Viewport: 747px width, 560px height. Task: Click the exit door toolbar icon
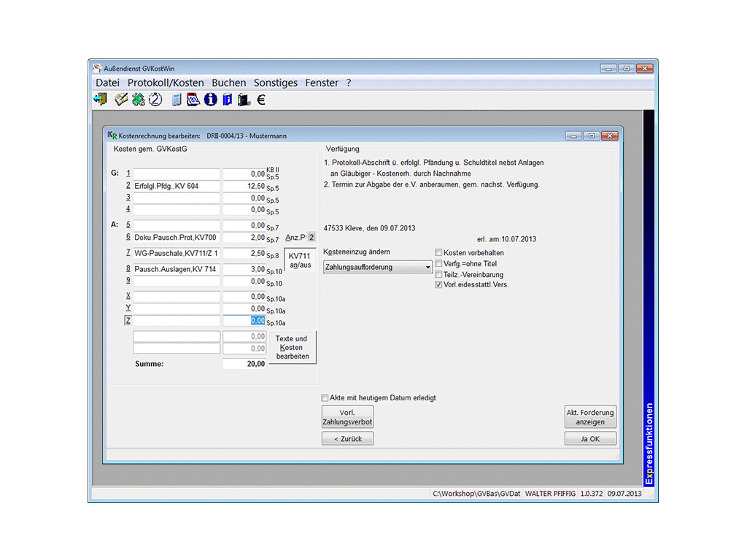click(x=100, y=100)
